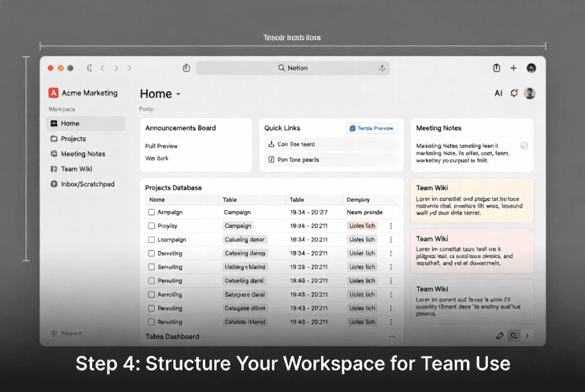The width and height of the screenshot is (585, 392).
Task: Open the Acme Marketing workspace logo
Action: pyautogui.click(x=54, y=92)
